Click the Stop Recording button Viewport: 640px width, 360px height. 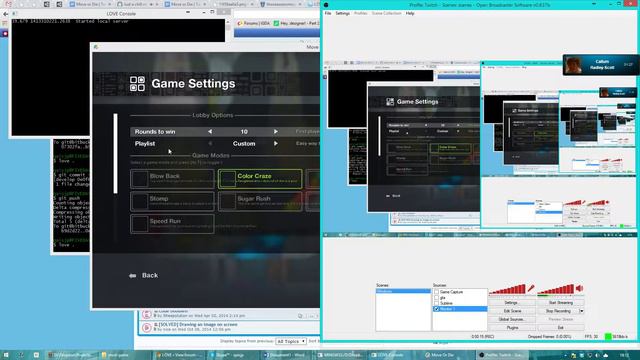click(558, 311)
